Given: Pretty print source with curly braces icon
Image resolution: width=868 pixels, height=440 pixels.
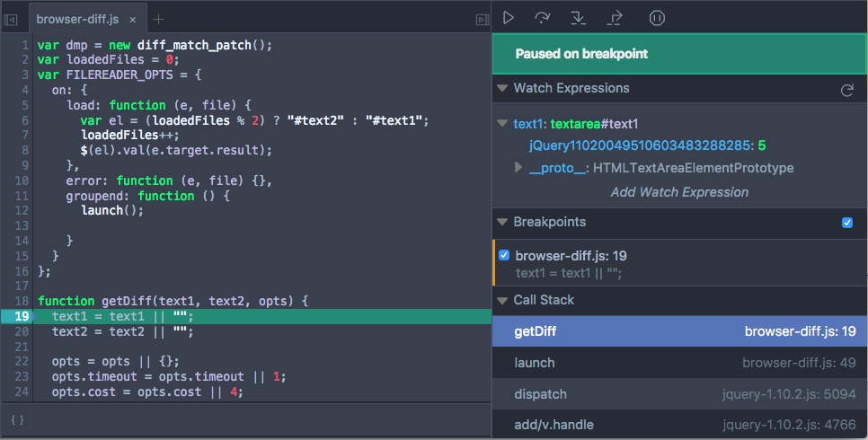Looking at the screenshot, I should [x=17, y=420].
